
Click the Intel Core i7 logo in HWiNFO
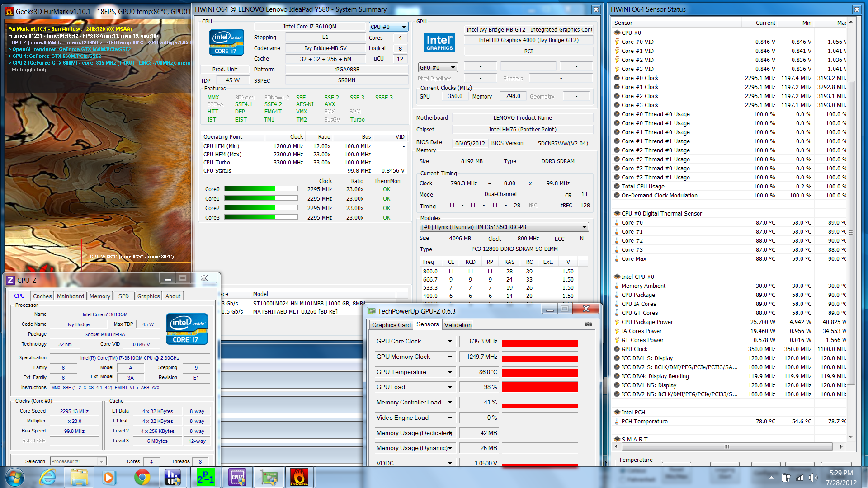pyautogui.click(x=226, y=42)
